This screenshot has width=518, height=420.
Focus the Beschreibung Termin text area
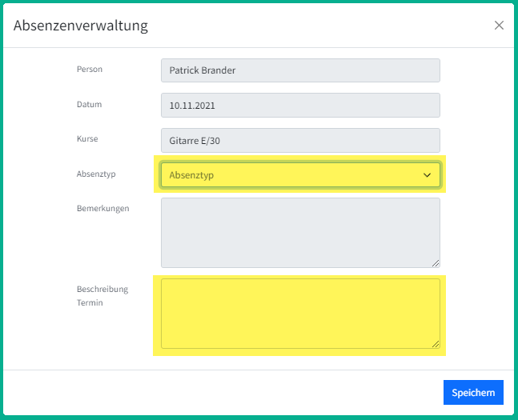pos(300,314)
